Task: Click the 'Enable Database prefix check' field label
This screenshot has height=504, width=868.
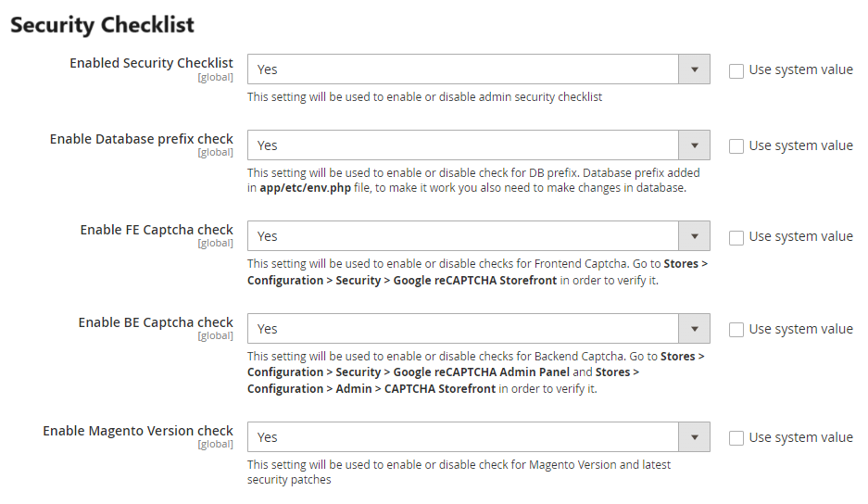Action: (x=141, y=139)
